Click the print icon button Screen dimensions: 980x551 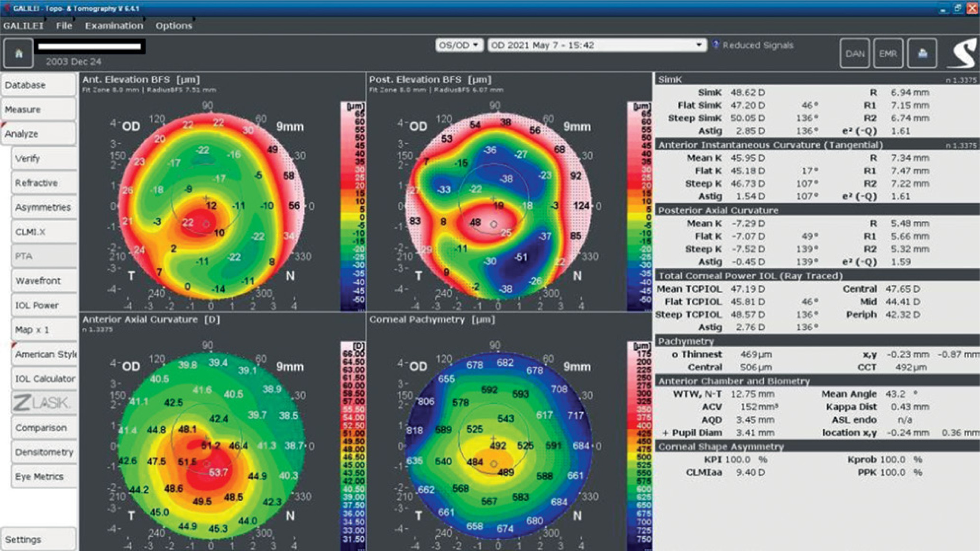coord(922,54)
